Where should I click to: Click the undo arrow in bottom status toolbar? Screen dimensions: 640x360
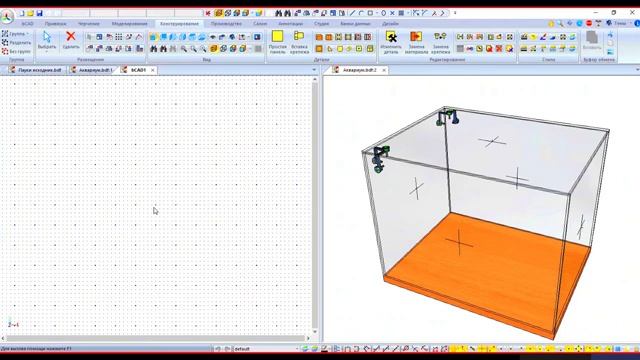tap(218, 349)
